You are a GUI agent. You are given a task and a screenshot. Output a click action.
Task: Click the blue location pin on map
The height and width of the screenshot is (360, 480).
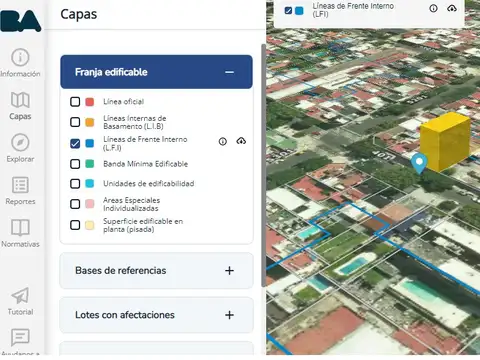[419, 163]
